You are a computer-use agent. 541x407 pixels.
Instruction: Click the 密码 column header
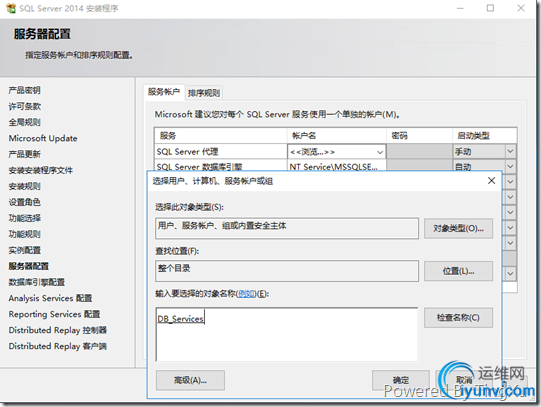click(x=419, y=136)
